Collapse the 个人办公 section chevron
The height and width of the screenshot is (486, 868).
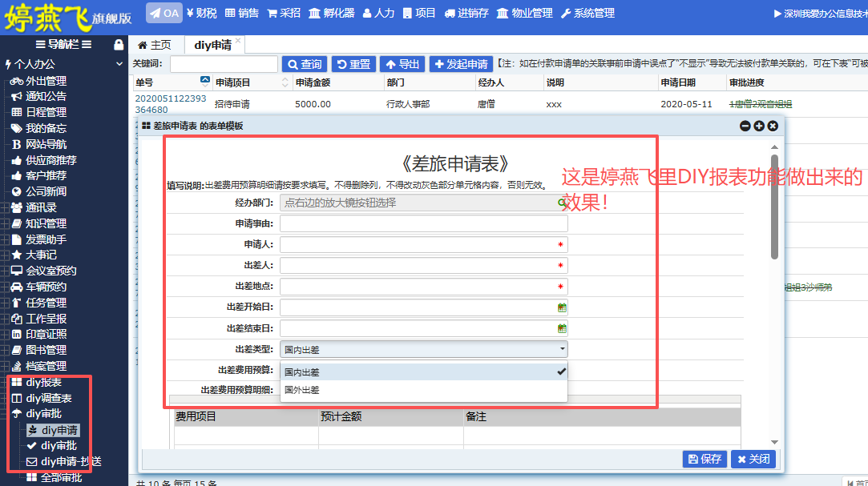(x=119, y=64)
